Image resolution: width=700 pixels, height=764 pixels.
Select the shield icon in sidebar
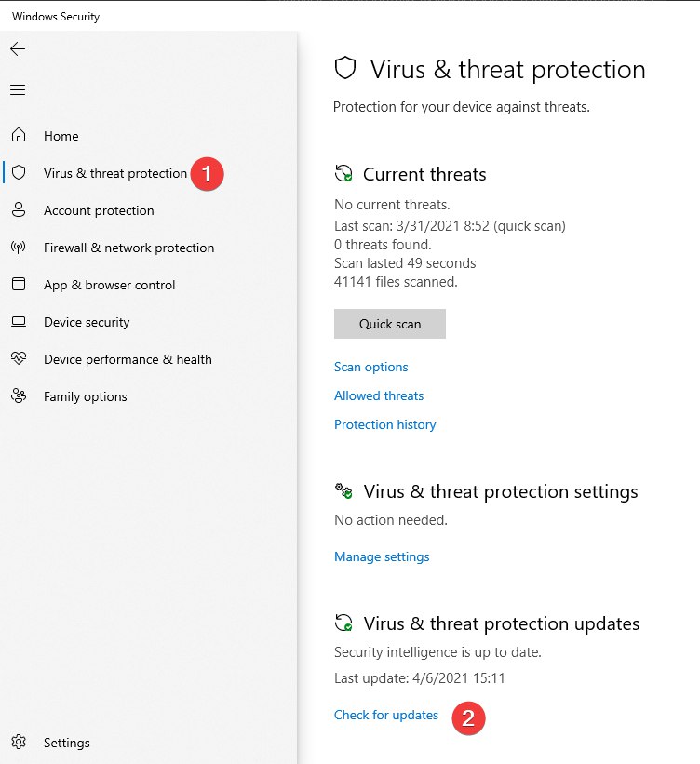coord(19,172)
